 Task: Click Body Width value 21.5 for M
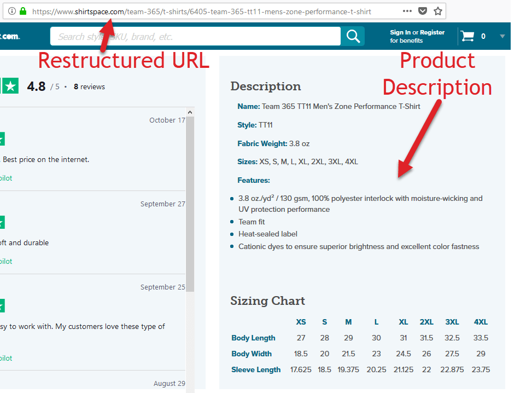coord(348,354)
